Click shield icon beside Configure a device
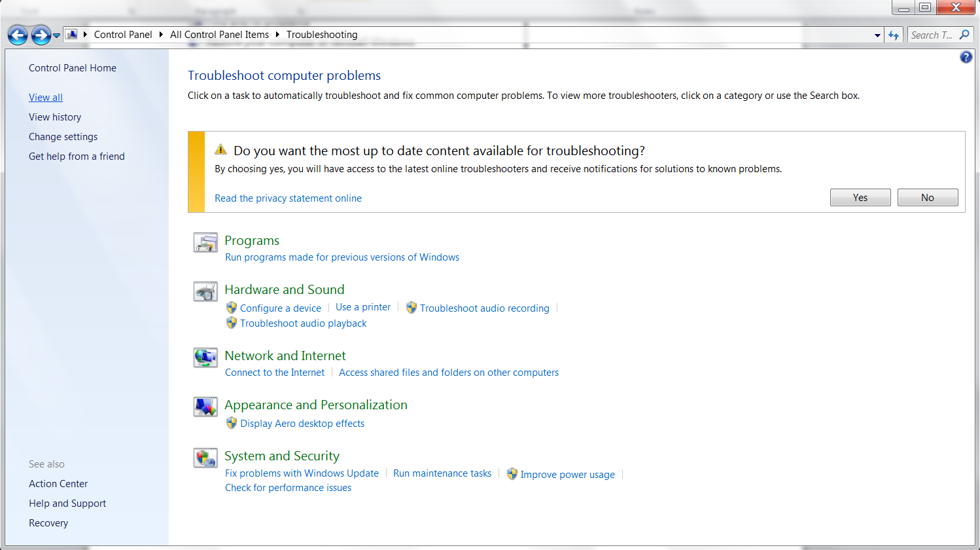This screenshot has width=980, height=550. (x=232, y=307)
